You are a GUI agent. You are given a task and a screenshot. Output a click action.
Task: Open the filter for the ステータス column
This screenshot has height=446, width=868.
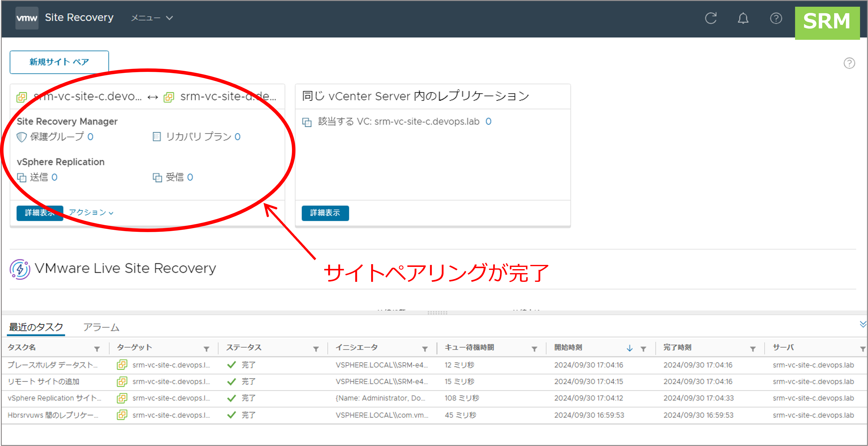point(316,349)
